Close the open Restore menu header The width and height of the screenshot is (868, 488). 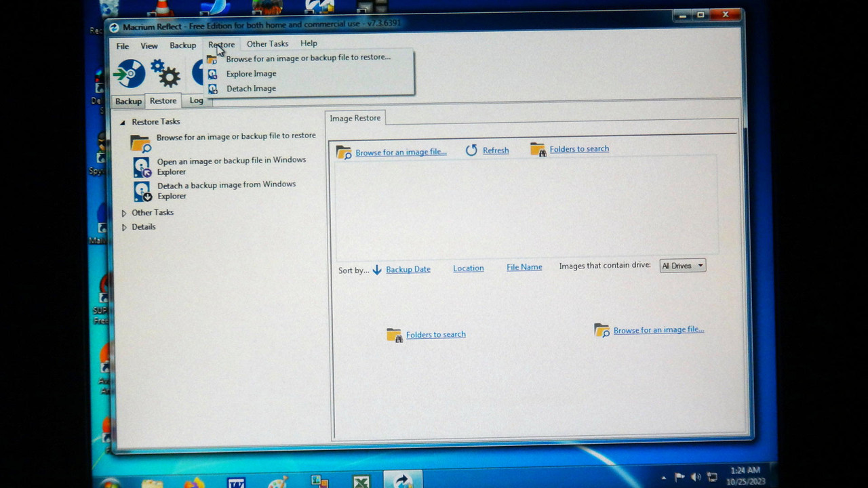click(222, 45)
